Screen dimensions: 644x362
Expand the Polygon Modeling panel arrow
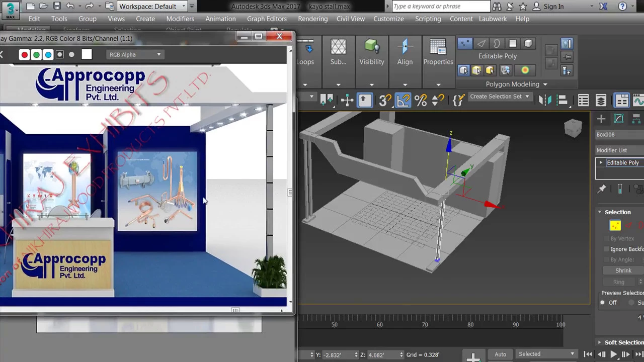point(545,84)
